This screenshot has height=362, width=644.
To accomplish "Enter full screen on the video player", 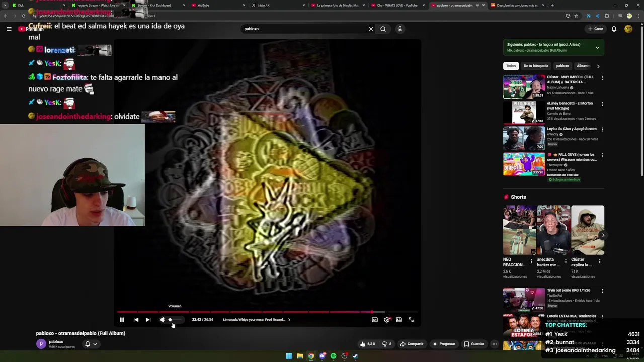I will coord(411,320).
